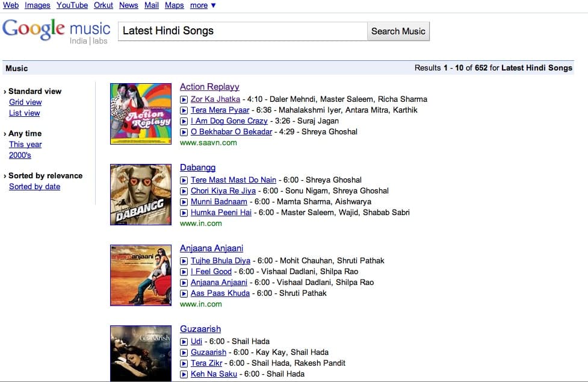The height and width of the screenshot is (382, 588).
Task: Open the Humka Peeni Hai song link
Action: pos(221,212)
